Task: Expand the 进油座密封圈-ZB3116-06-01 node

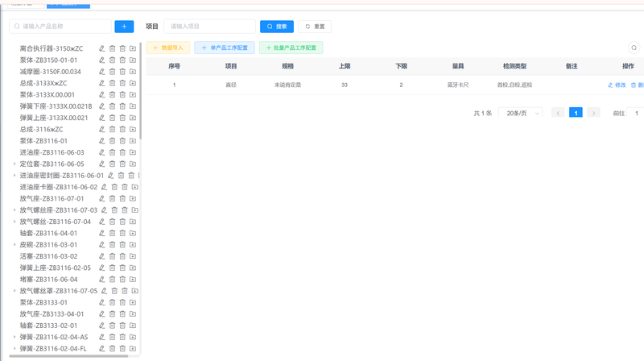Action: (x=14, y=176)
